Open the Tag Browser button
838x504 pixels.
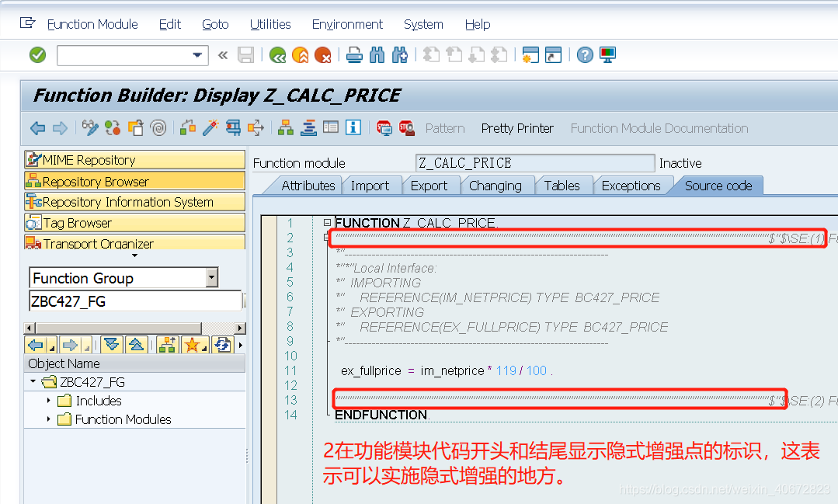[134, 222]
